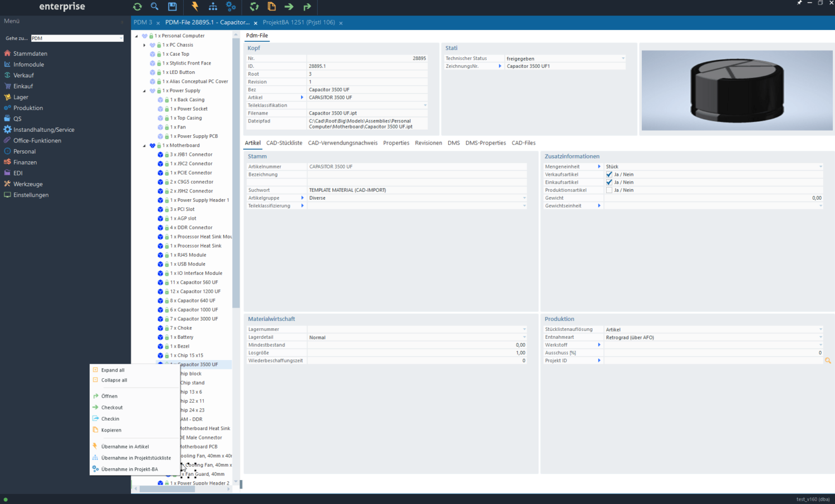835x504 pixels.
Task: Open the hierarchy structure toolbar icon
Action: pos(213,7)
